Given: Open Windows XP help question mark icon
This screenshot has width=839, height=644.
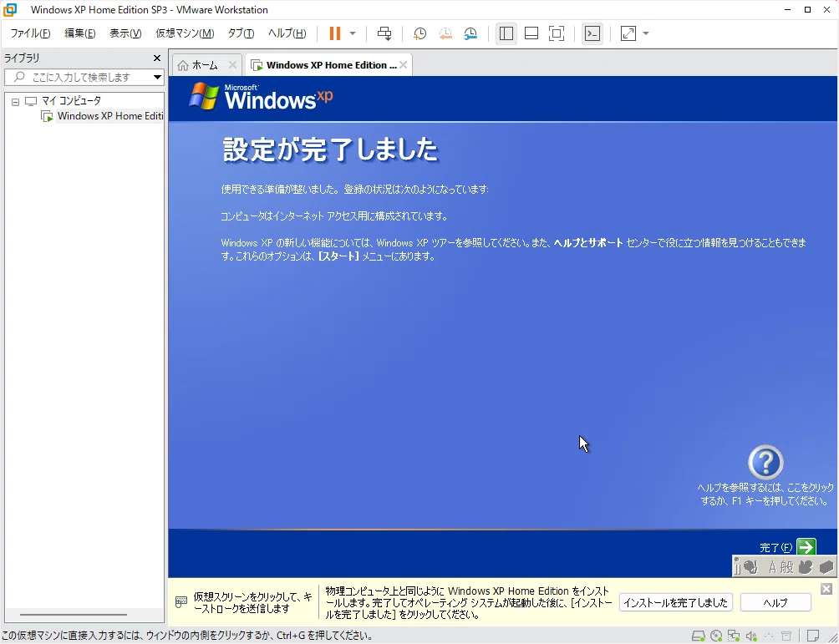Looking at the screenshot, I should 765,462.
